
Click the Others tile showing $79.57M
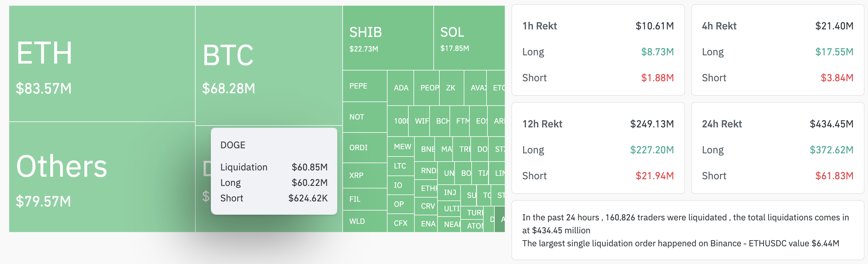[102, 177]
